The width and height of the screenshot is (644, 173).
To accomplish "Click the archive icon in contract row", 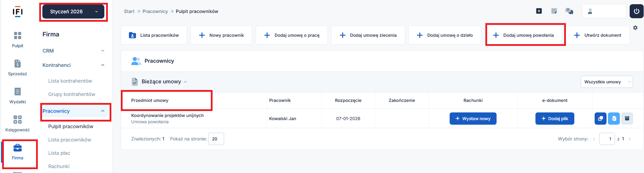I will [x=627, y=118].
